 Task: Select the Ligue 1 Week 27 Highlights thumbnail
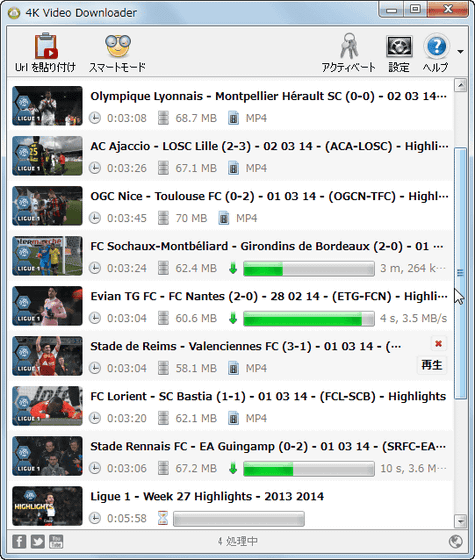pyautogui.click(x=47, y=506)
